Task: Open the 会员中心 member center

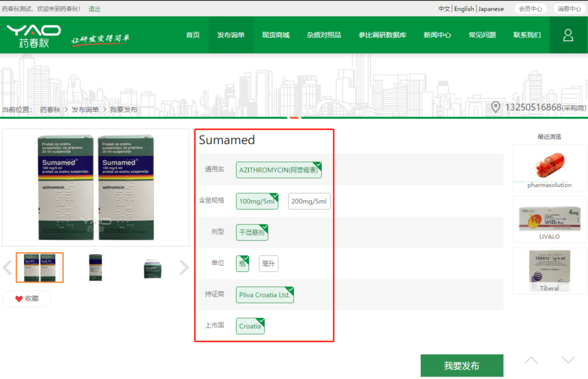Action: [531, 9]
